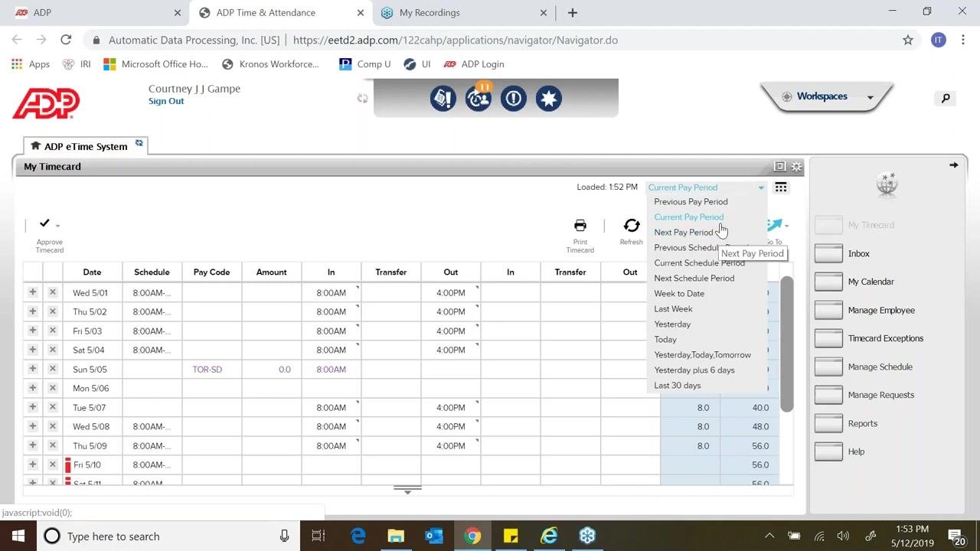Click the My Timecard maximize window icon
This screenshot has width=980, height=551.
click(x=779, y=166)
